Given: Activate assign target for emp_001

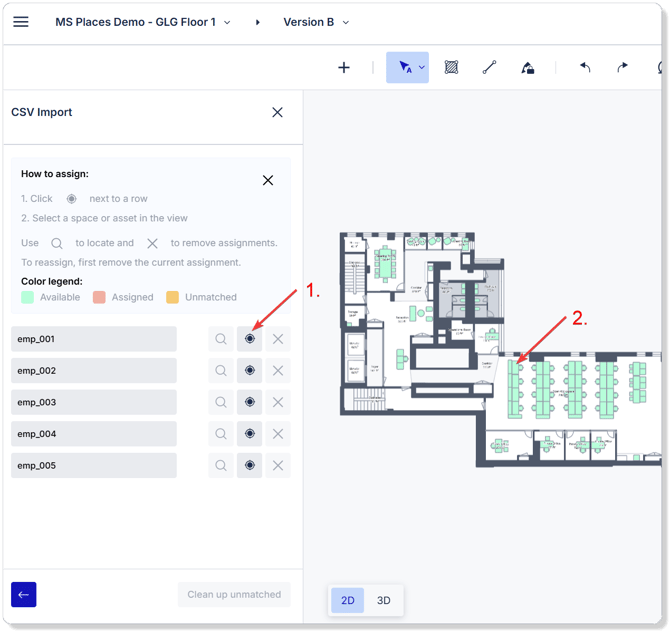Looking at the screenshot, I should (x=250, y=339).
